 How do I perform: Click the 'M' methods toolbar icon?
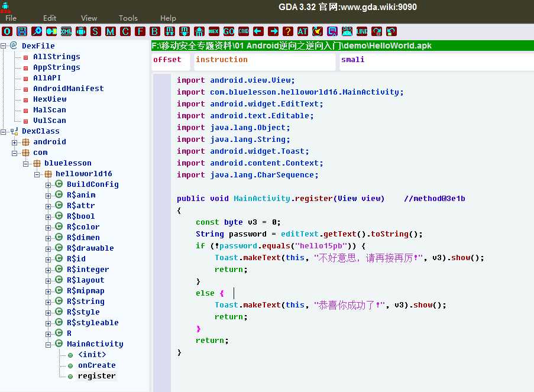[111, 32]
